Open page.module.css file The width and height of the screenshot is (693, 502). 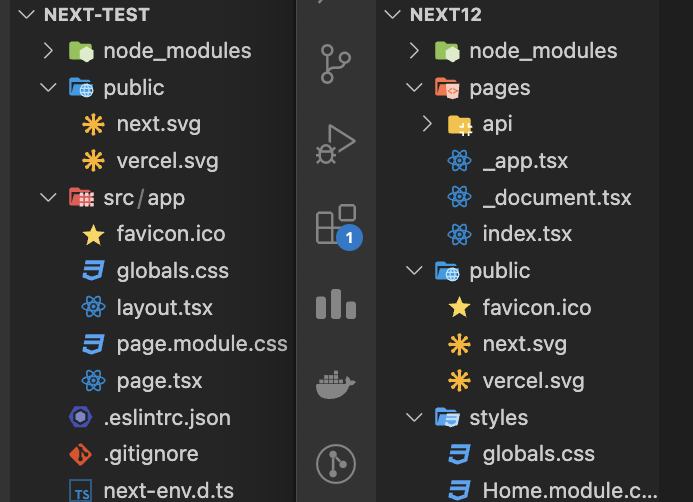pos(202,344)
